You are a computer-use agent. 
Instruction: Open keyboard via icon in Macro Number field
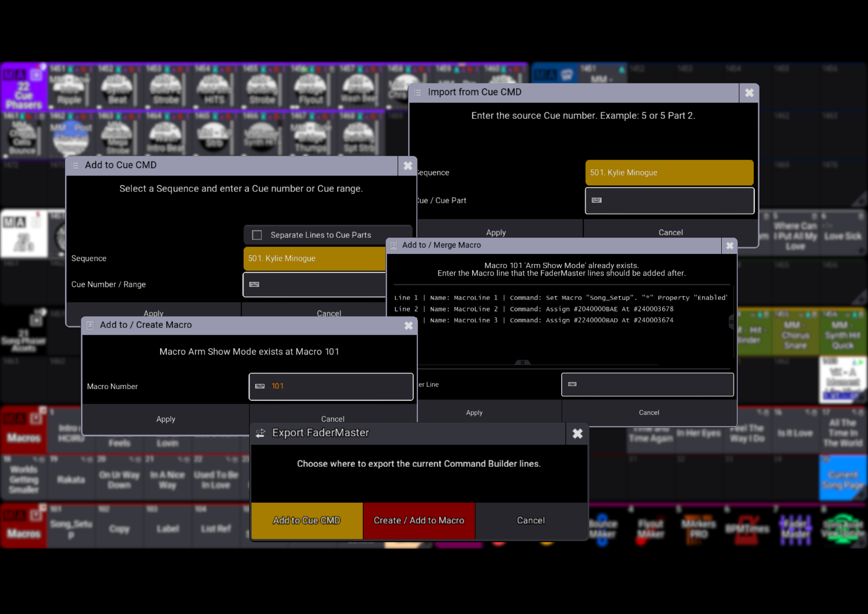[x=260, y=386]
